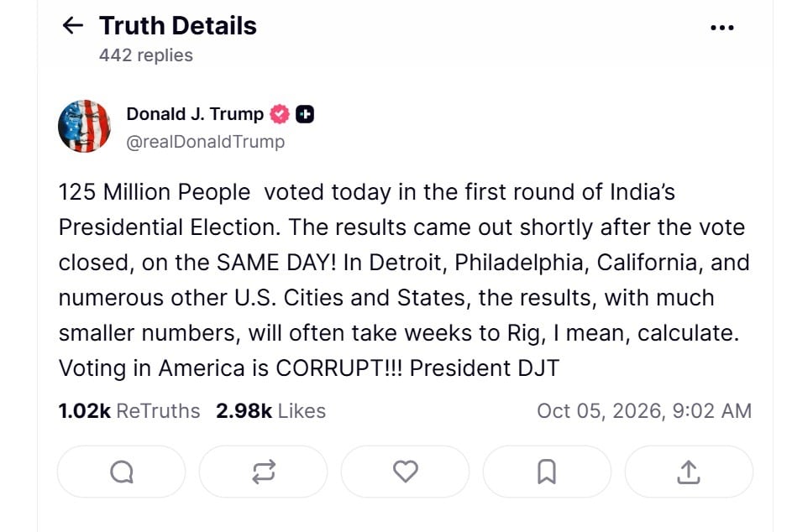Image resolution: width=792 pixels, height=532 pixels.
Task: View the 1.02k ReTruths list
Action: [129, 411]
